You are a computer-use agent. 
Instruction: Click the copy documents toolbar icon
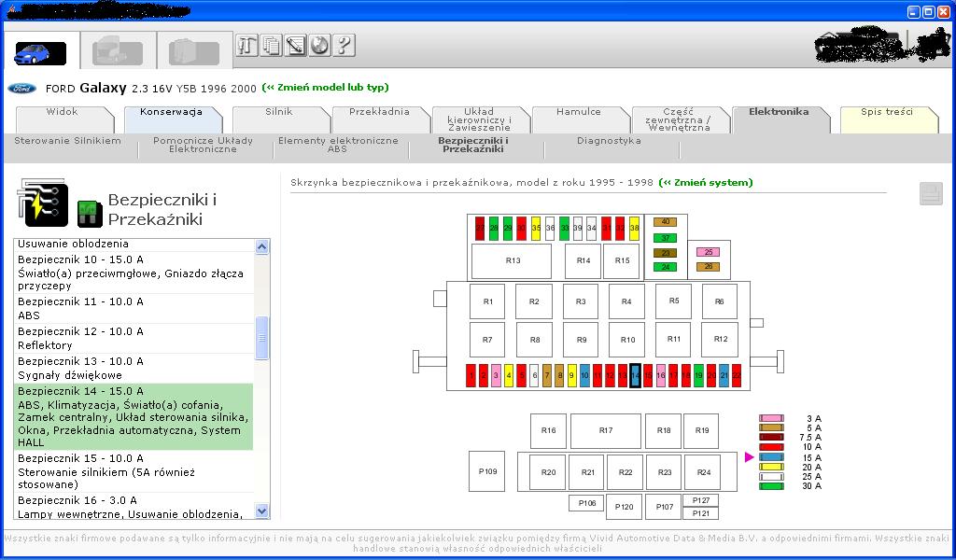click(x=271, y=45)
